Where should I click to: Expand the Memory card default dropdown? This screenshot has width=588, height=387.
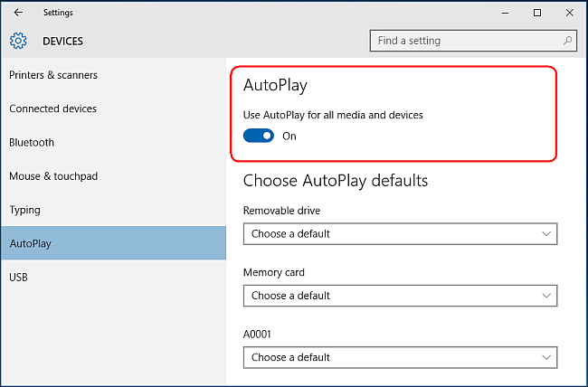tap(400, 296)
